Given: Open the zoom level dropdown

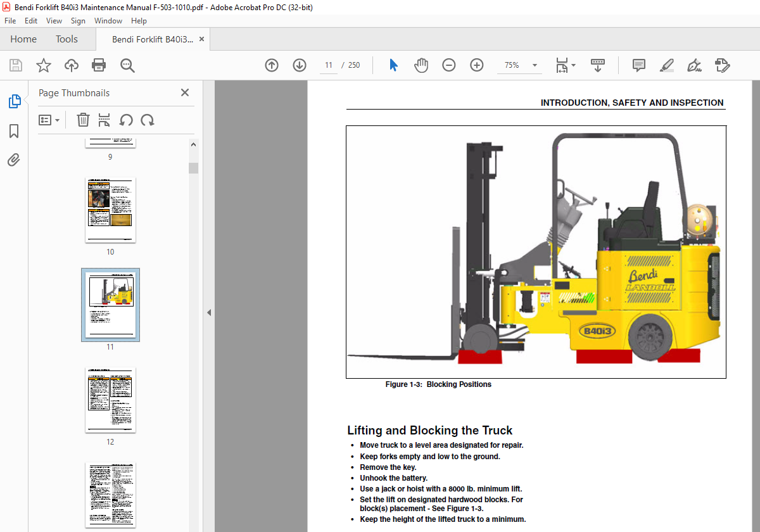Looking at the screenshot, I should tap(535, 65).
